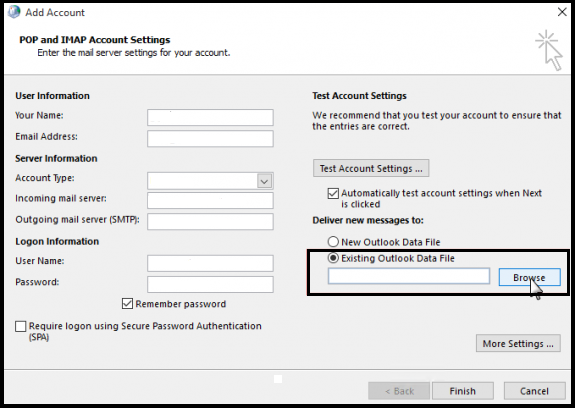The height and width of the screenshot is (408, 575).
Task: Click the Your Name input field
Action: [x=210, y=118]
